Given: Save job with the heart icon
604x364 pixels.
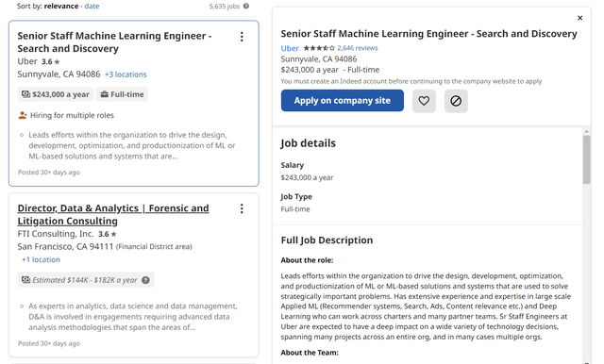Looking at the screenshot, I should [x=424, y=101].
